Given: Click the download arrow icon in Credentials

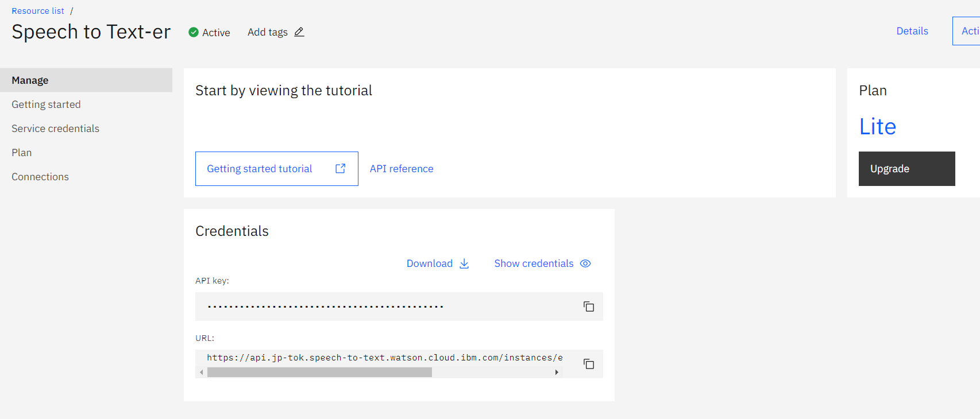Looking at the screenshot, I should click(x=464, y=263).
